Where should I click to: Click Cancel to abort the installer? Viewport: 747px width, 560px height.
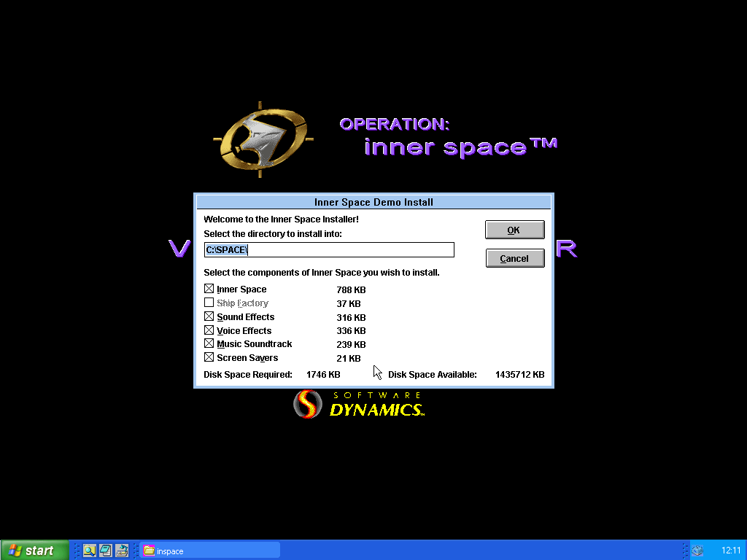pyautogui.click(x=514, y=258)
